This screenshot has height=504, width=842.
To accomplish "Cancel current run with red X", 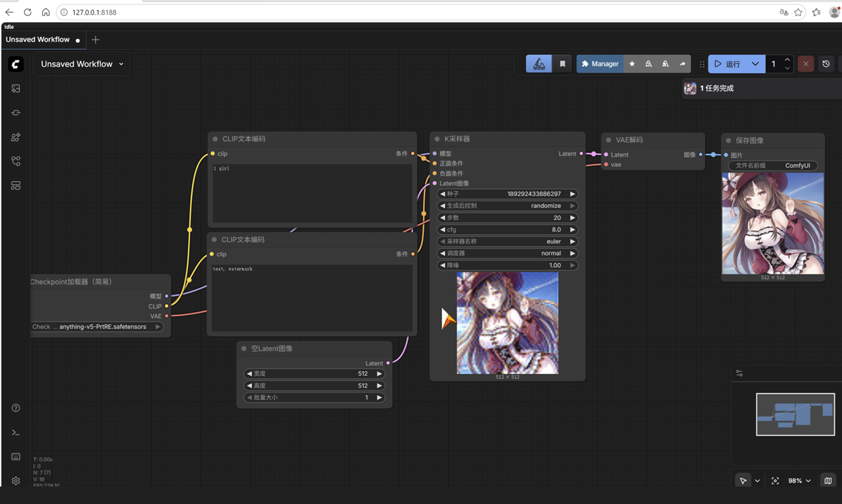I will (806, 64).
